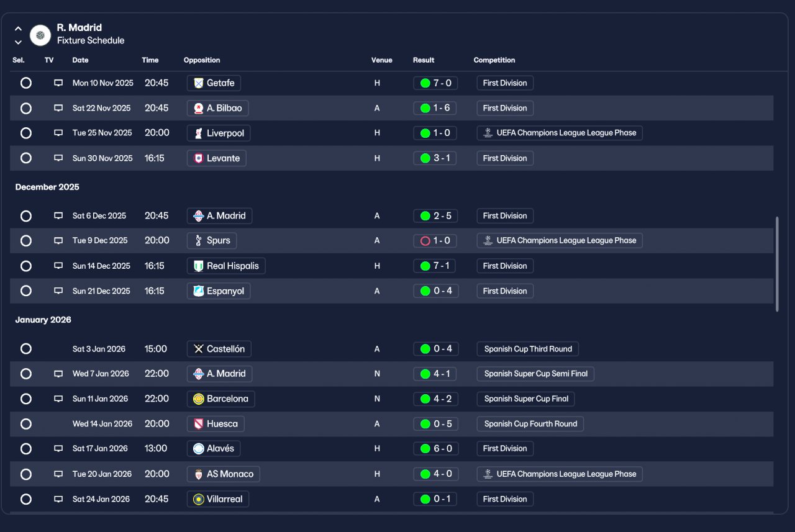Click the Barcelona crest icon
Image resolution: width=795 pixels, height=532 pixels.
[199, 399]
